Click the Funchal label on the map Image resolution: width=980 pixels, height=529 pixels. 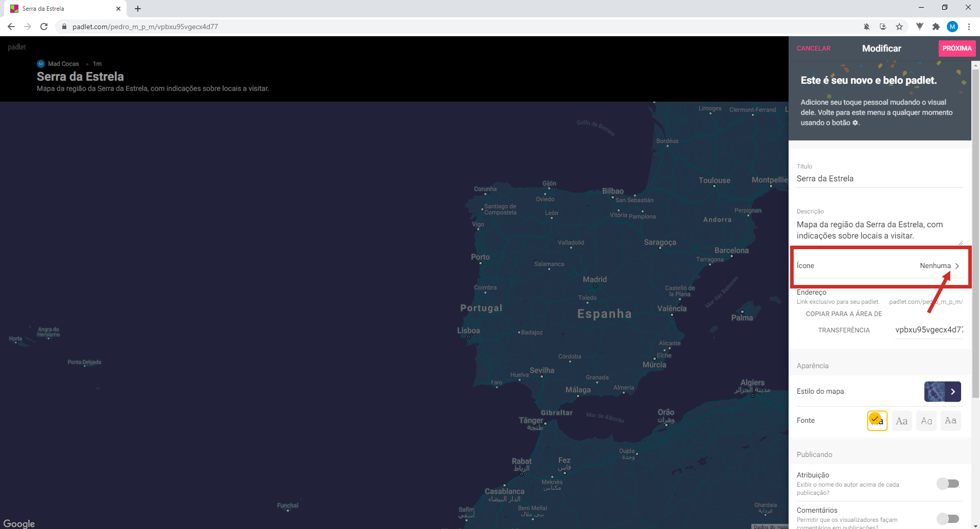[288, 506]
